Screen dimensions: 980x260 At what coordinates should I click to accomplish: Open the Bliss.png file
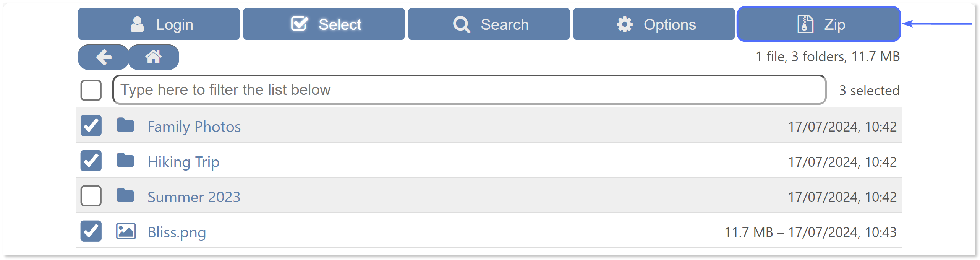tap(177, 232)
